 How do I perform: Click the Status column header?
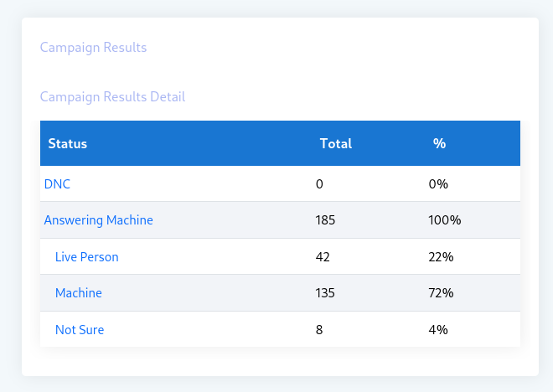coord(68,143)
